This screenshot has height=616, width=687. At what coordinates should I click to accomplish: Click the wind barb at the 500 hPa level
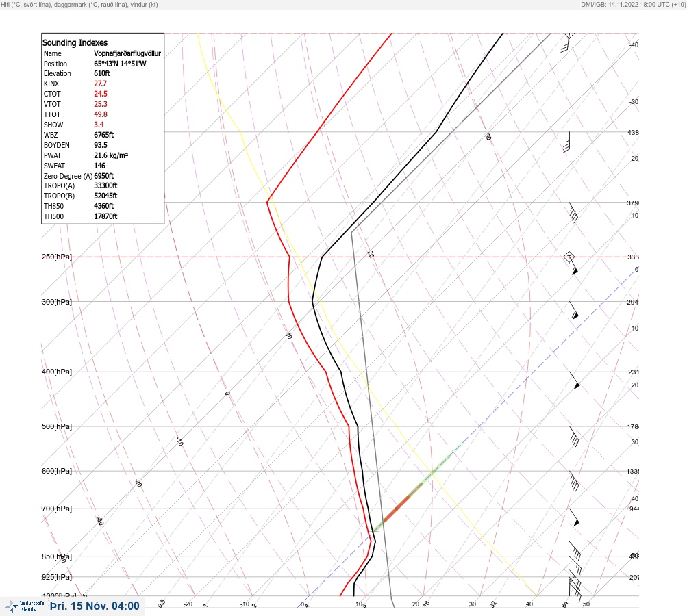click(x=574, y=436)
